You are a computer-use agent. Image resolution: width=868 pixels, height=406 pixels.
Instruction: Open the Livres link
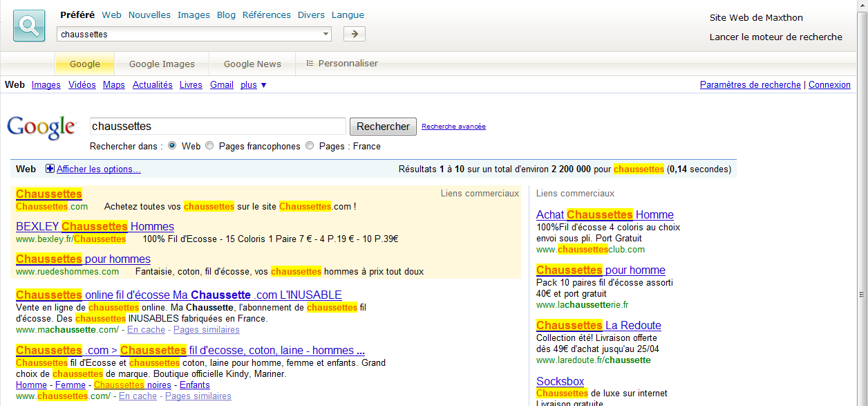(191, 85)
